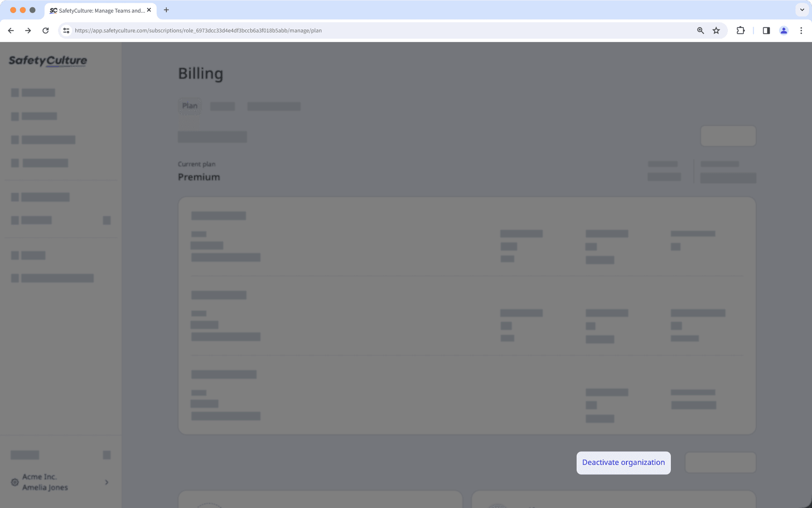The width and height of the screenshot is (812, 508).
Task: Open the page zoom magnifier icon in address bar
Action: [x=700, y=30]
